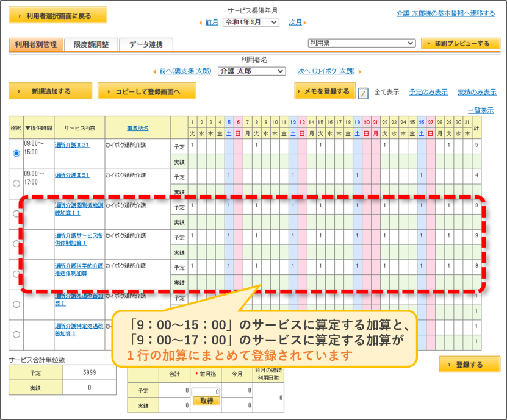Click the memo notepad icon

(363, 93)
